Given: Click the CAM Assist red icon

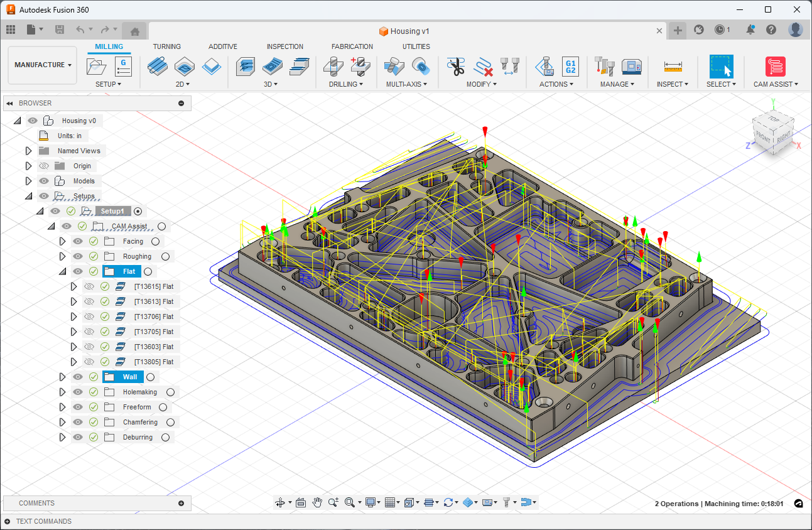Looking at the screenshot, I should tap(776, 66).
